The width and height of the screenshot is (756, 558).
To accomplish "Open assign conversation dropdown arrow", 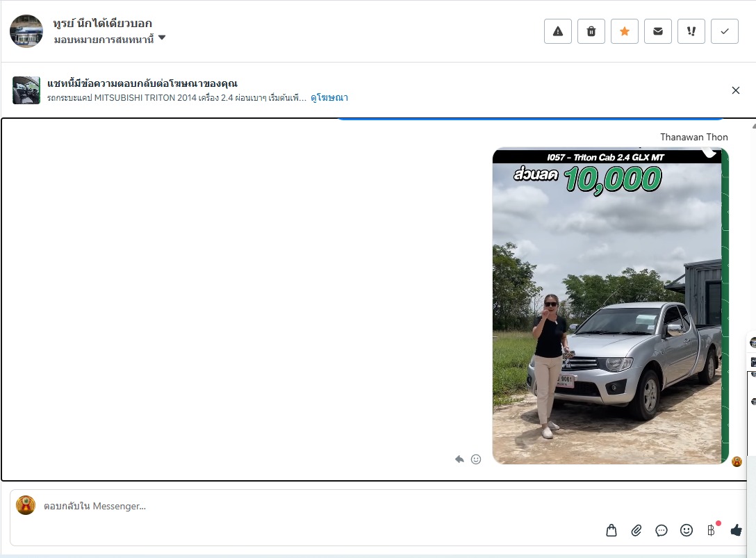I will (x=162, y=38).
